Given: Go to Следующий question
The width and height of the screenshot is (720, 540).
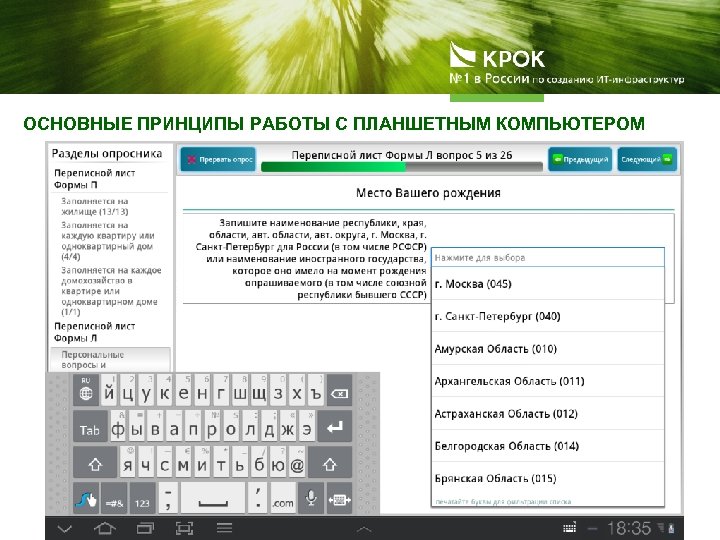Looking at the screenshot, I should (x=647, y=159).
